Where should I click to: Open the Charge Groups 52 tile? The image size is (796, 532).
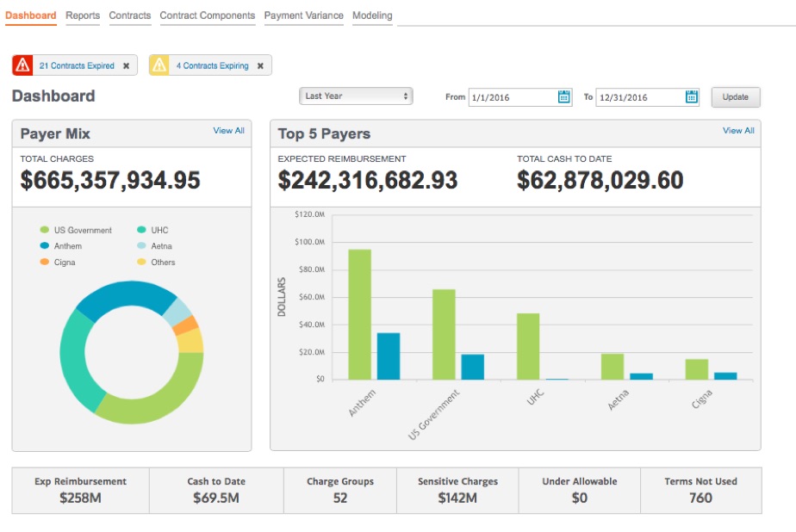click(x=340, y=491)
